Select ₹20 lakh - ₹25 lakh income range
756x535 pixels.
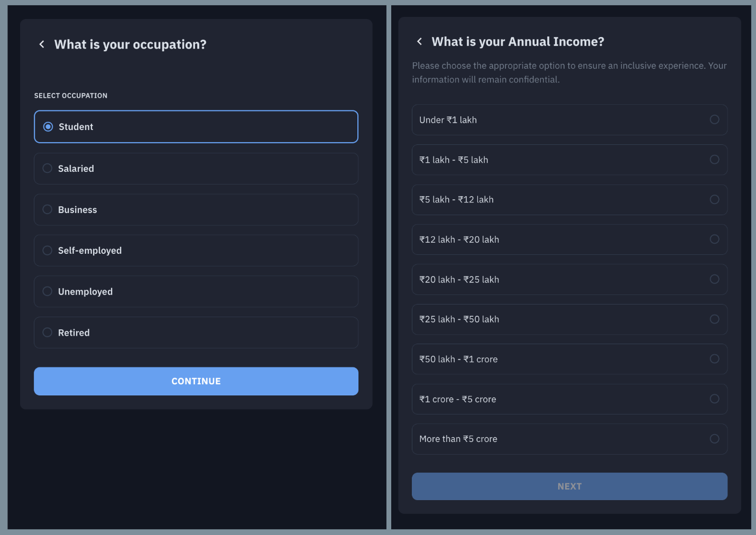coord(714,279)
